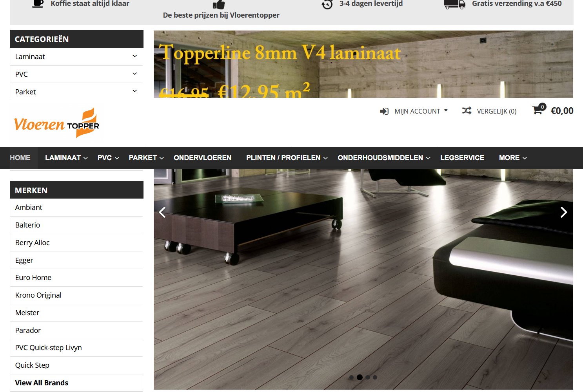Image resolution: width=583 pixels, height=392 pixels.
Task: Open the Ondervloeren menu item
Action: pos(202,158)
